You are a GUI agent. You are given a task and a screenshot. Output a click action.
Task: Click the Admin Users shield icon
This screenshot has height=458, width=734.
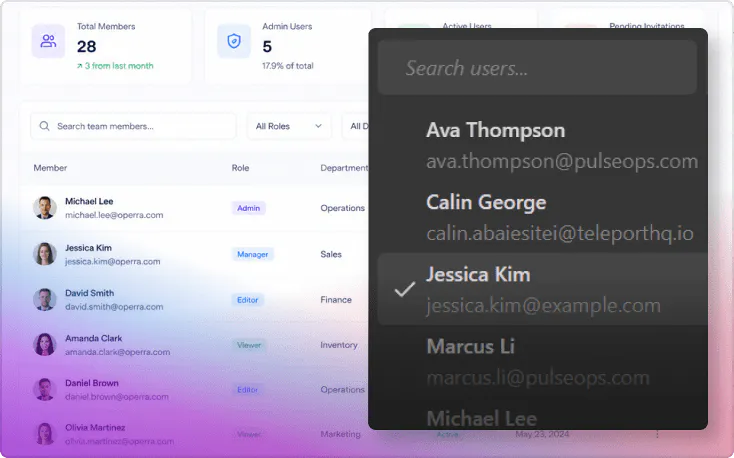click(x=234, y=41)
